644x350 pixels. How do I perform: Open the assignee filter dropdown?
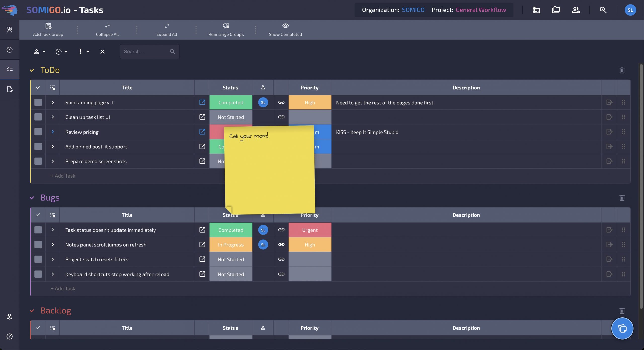39,52
